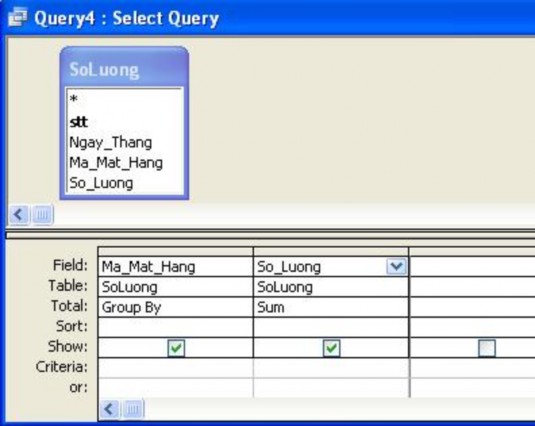This screenshot has height=426, width=535.
Task: Click the upper pane left scroll arrow
Action: 19,215
